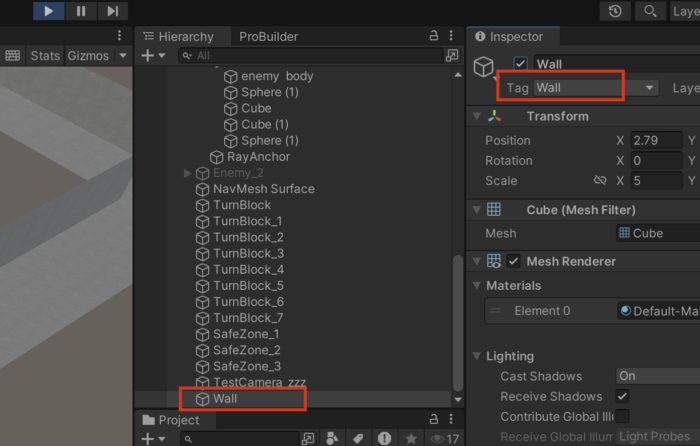Click the Step frame button
Screen dimensions: 700x446
pos(113,11)
